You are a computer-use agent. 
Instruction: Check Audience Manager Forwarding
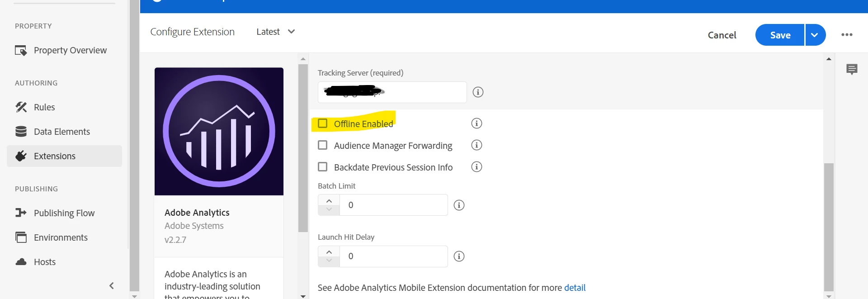(x=323, y=145)
